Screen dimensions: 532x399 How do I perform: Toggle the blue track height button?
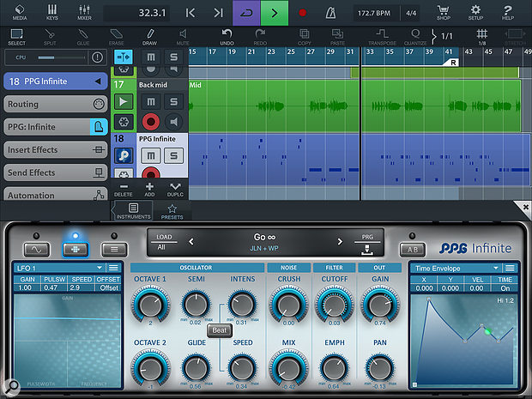click(x=124, y=57)
